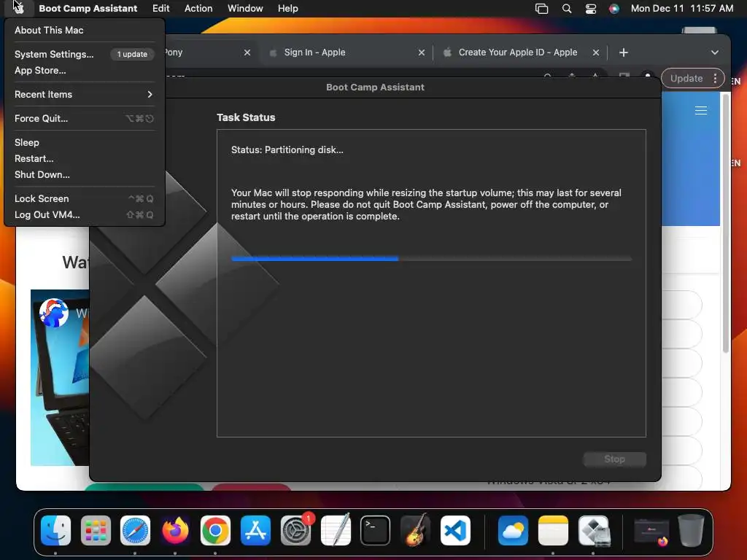The height and width of the screenshot is (560, 747).
Task: Open the Action menu in the menu bar
Action: coord(198,9)
